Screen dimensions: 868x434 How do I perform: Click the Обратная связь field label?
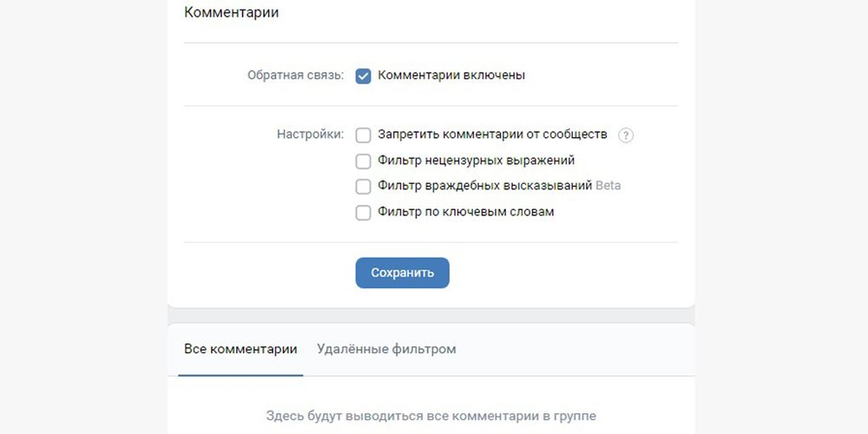[296, 76]
